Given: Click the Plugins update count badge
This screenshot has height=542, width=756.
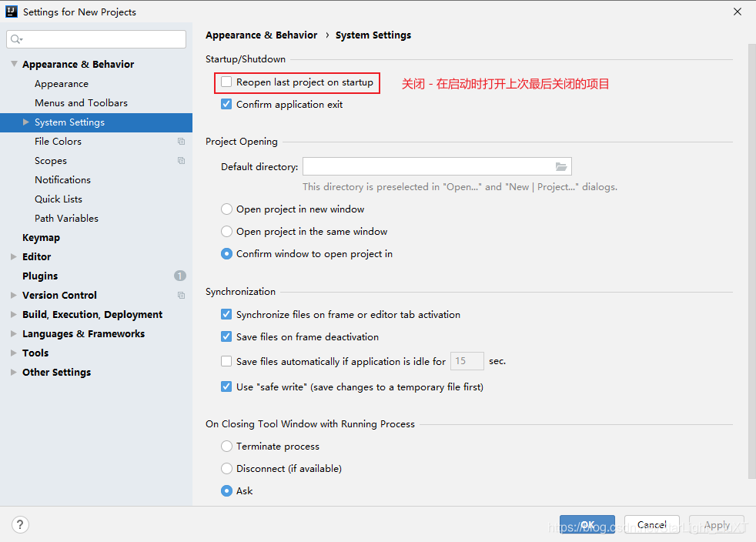Looking at the screenshot, I should (x=180, y=276).
